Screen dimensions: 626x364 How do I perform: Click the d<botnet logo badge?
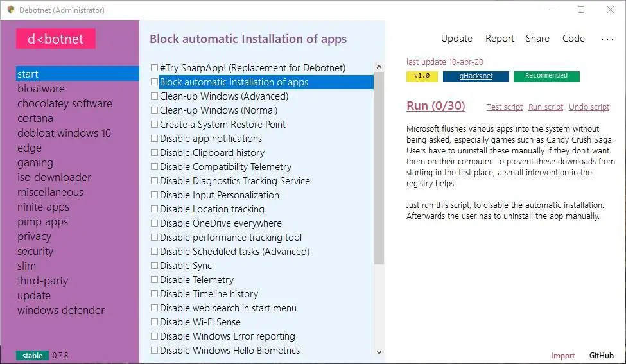coord(56,39)
